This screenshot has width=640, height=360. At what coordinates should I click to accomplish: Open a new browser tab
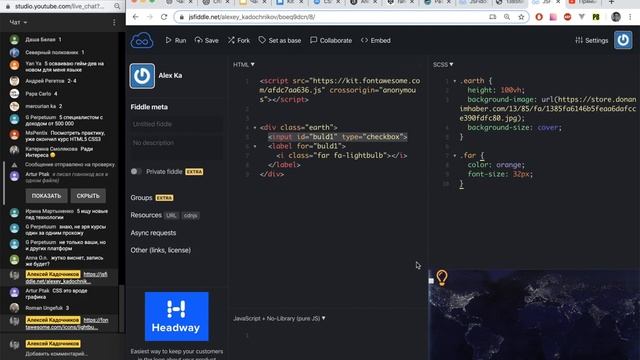click(611, 3)
